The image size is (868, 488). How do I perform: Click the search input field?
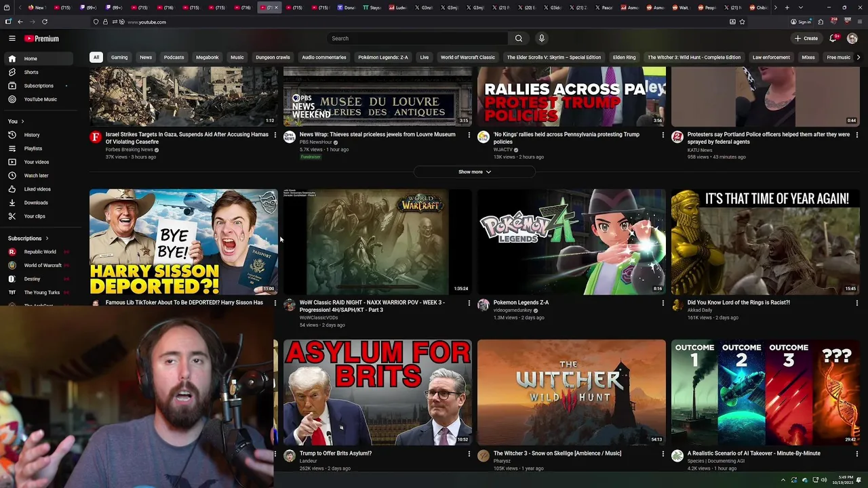417,39
